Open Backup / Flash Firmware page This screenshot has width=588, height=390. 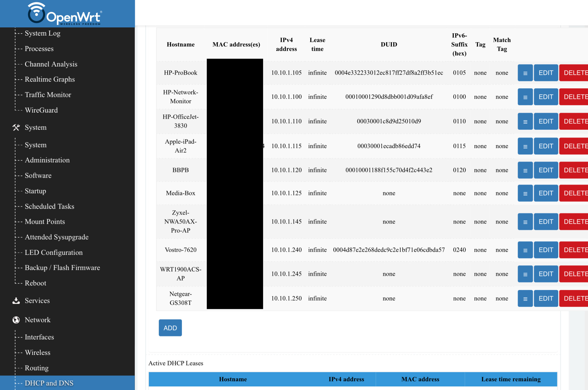pos(62,268)
